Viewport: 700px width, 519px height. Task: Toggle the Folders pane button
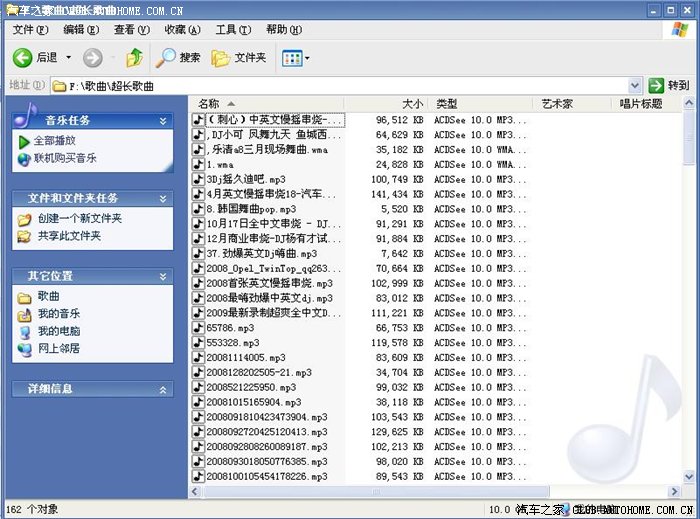click(x=221, y=58)
